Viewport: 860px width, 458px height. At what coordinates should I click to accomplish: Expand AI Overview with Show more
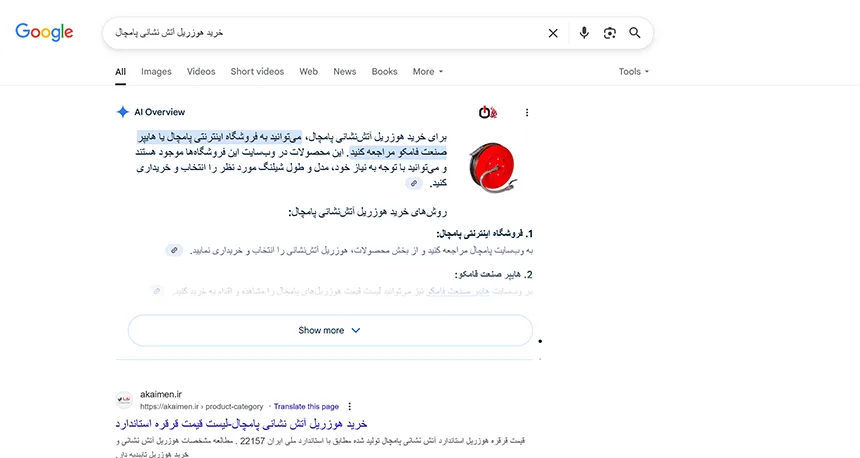pos(329,330)
